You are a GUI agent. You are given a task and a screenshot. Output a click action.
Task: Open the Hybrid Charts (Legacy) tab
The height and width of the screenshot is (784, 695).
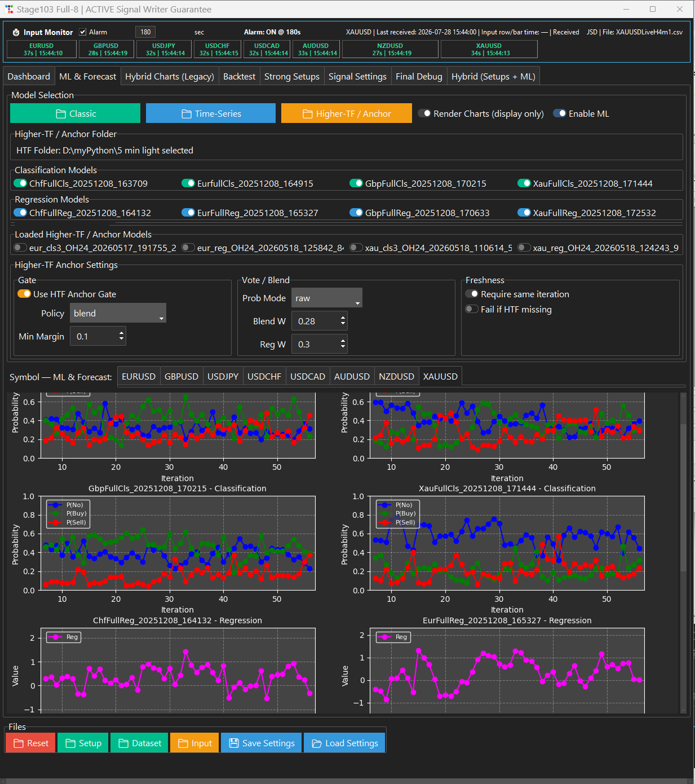coord(170,76)
